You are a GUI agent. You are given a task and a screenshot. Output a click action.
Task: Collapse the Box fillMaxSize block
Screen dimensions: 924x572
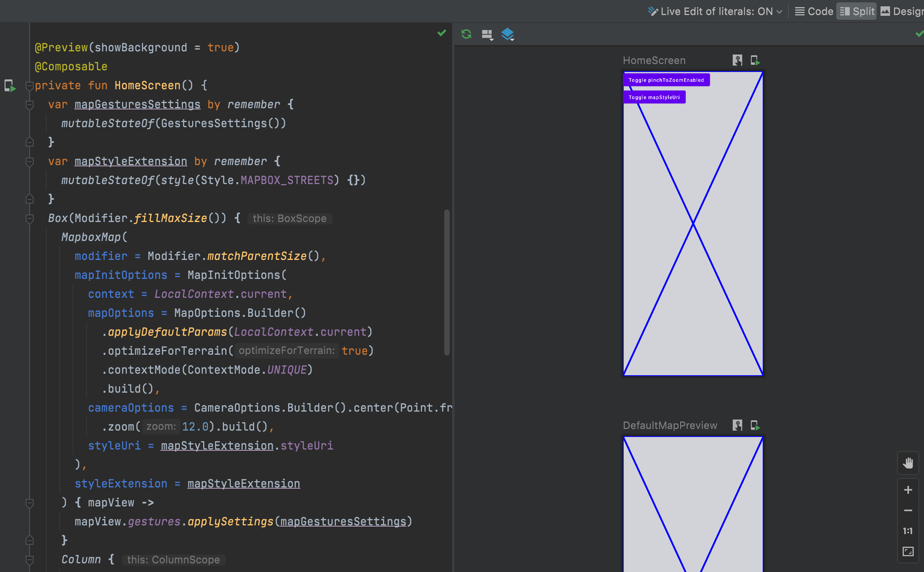(29, 218)
